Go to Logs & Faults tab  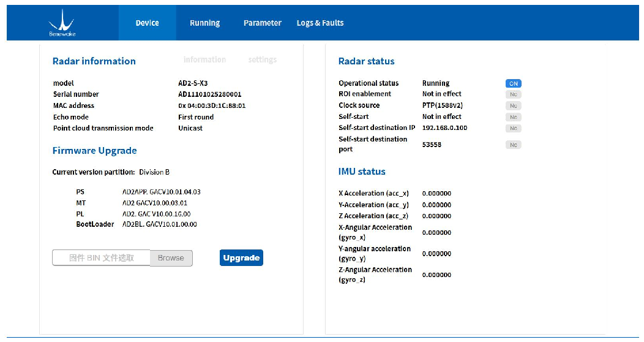click(x=320, y=23)
